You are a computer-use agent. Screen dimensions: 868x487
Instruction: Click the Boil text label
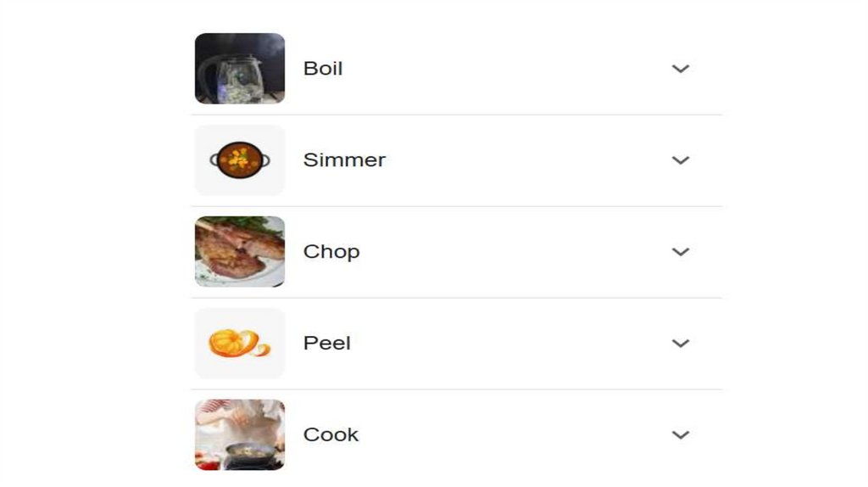pyautogui.click(x=323, y=69)
